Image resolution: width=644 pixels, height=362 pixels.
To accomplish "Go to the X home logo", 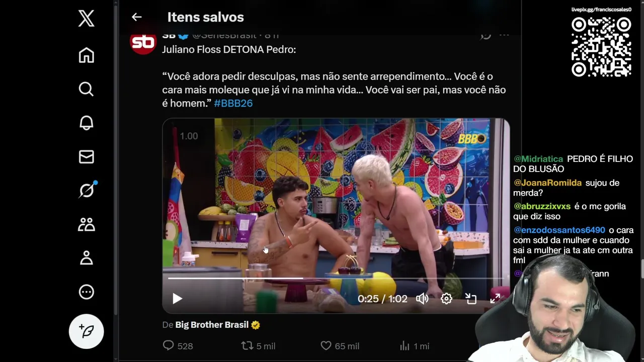I will [x=87, y=19].
